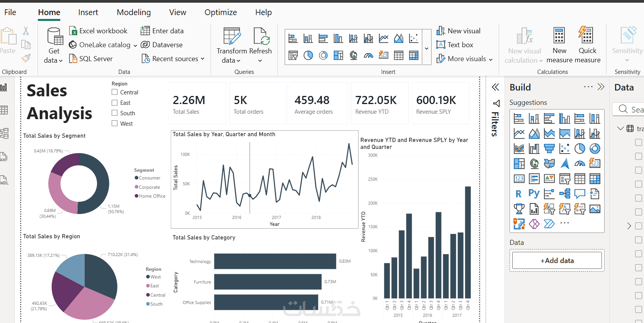Click the Consumer segment legend marker
This screenshot has width=644, height=323.
tap(136, 178)
